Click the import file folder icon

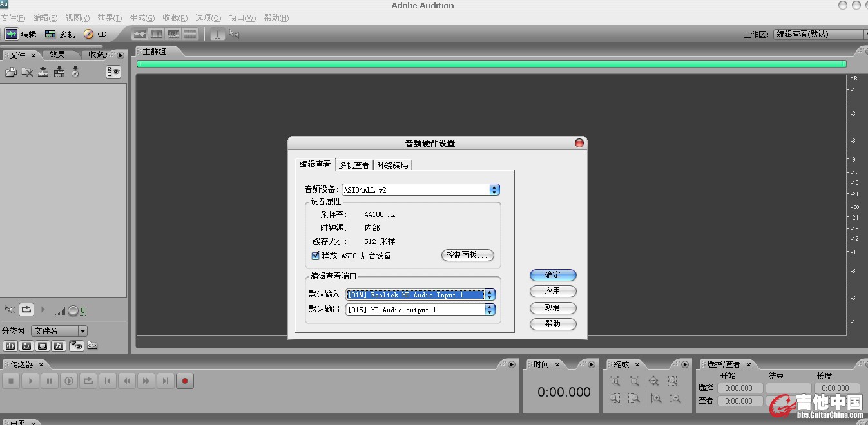[11, 72]
